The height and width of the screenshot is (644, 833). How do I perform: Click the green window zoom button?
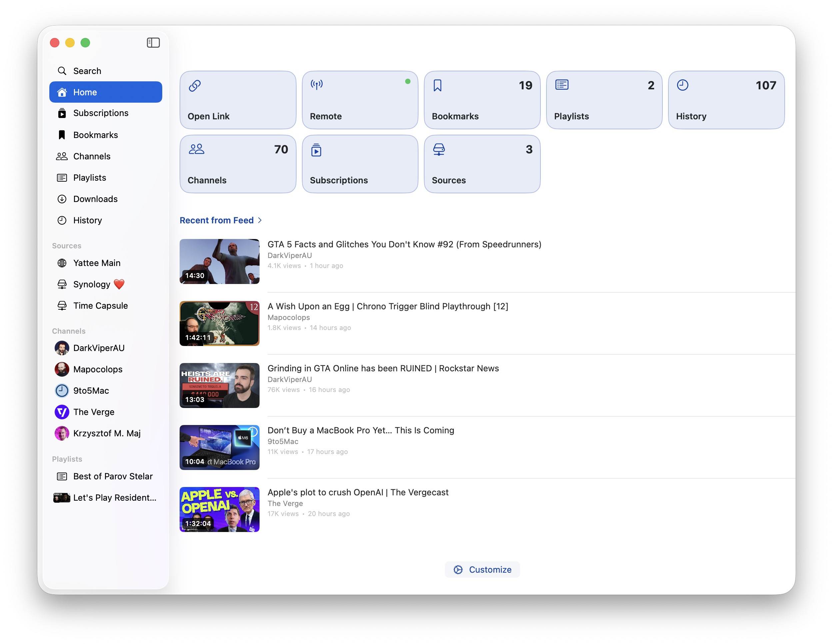point(85,43)
